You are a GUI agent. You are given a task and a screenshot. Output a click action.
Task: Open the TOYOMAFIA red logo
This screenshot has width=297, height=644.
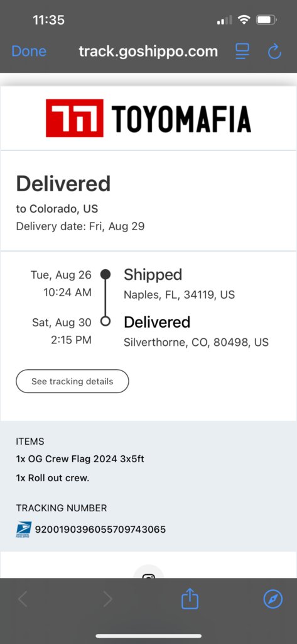(74, 118)
